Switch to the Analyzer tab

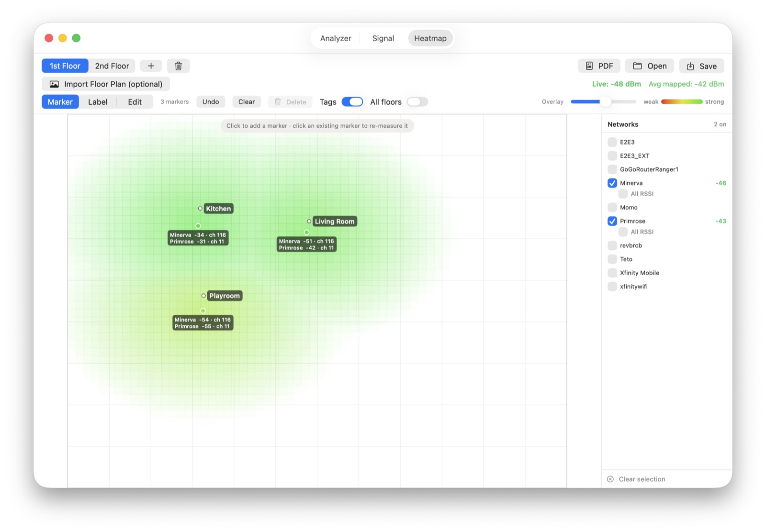336,38
